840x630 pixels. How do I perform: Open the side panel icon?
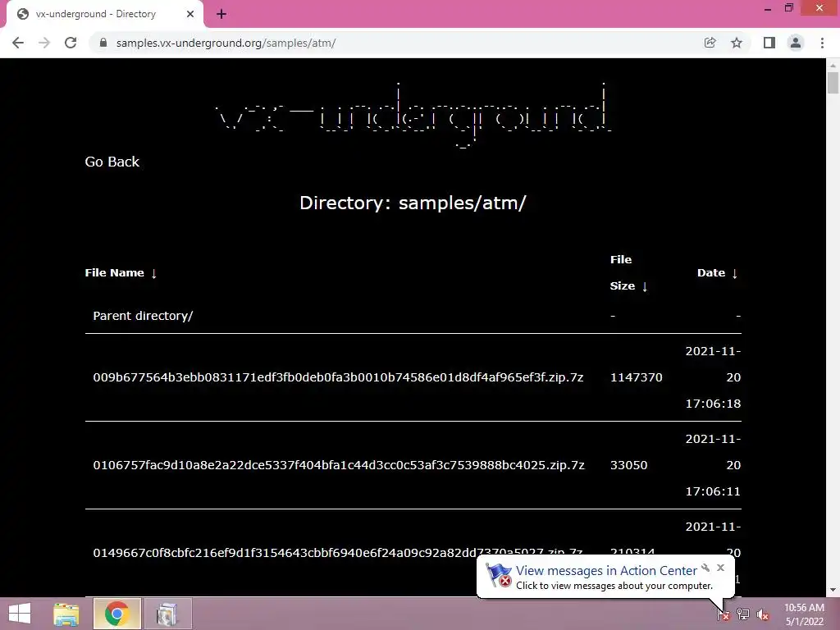point(769,43)
